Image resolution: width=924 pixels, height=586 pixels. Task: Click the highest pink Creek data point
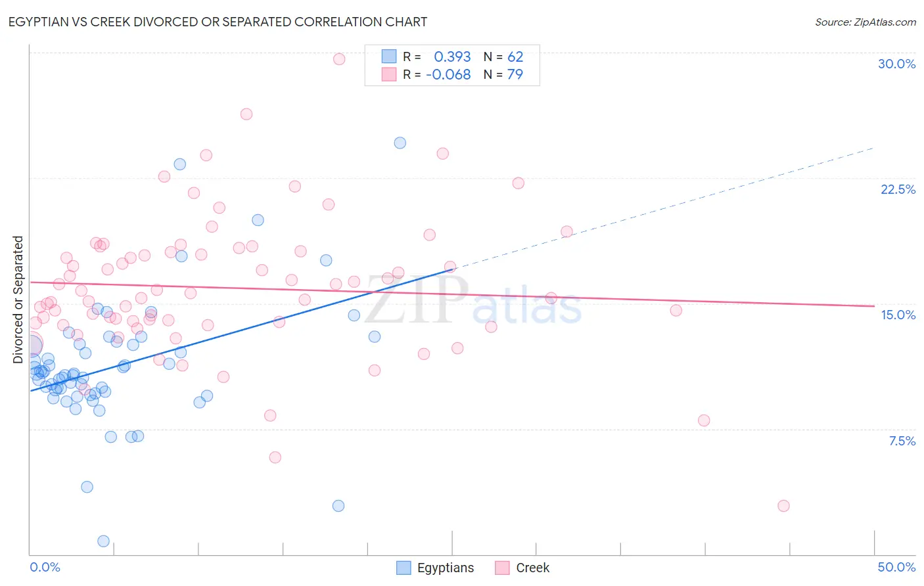pos(339,59)
